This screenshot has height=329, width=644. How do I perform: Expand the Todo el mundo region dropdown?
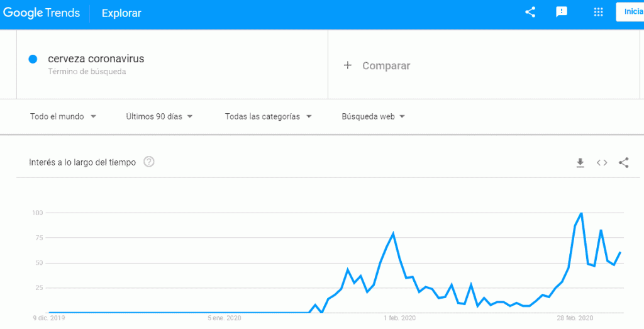[64, 116]
